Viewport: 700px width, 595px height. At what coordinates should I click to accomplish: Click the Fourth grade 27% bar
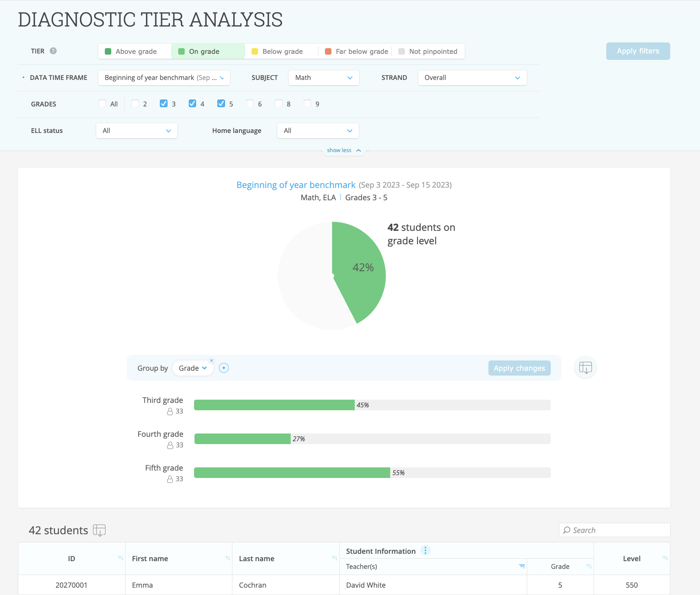(x=243, y=439)
